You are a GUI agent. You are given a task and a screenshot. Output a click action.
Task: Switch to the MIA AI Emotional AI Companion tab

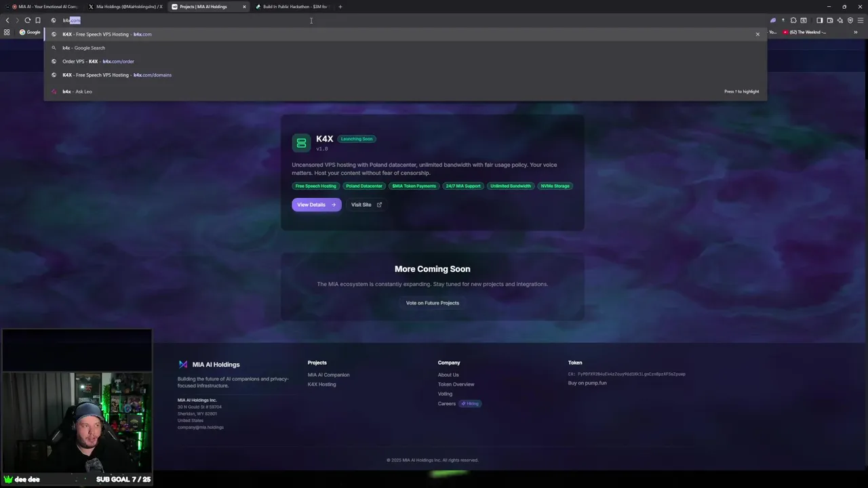tap(44, 7)
